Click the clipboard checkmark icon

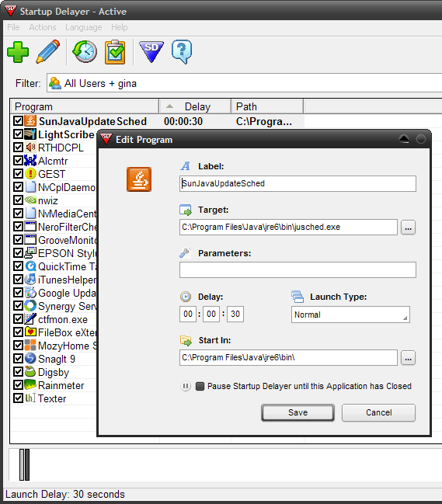click(x=115, y=52)
